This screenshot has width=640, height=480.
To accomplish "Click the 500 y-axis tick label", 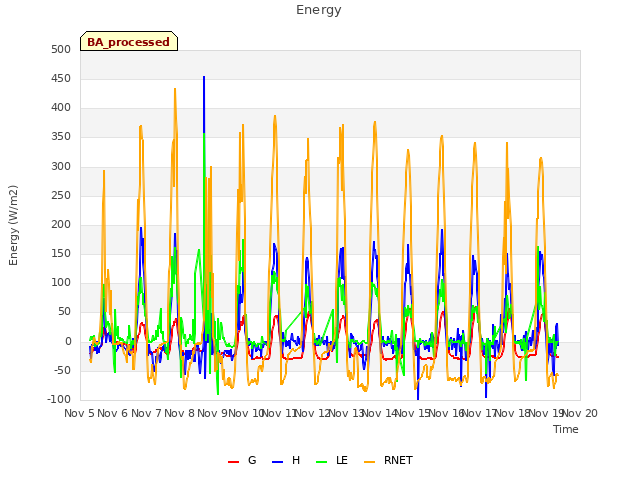I will tap(61, 49).
